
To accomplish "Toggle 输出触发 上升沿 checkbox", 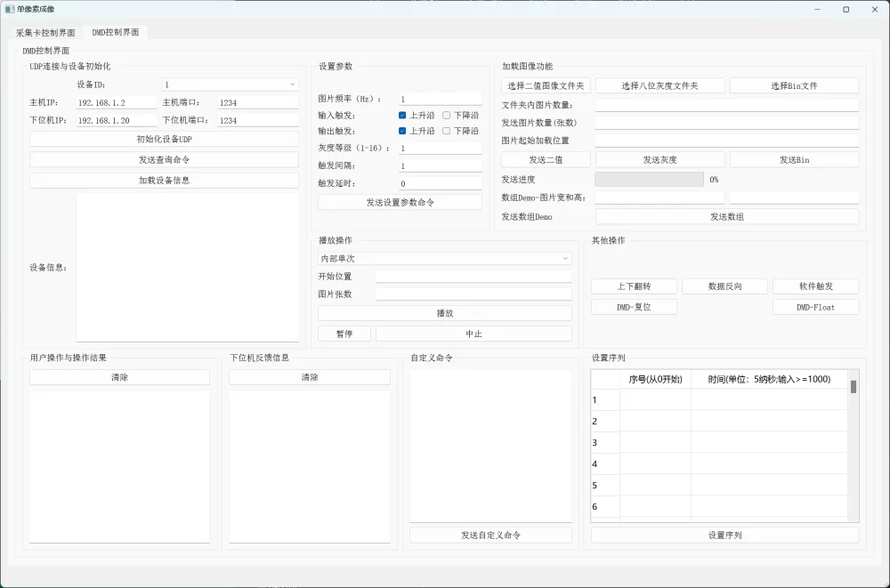I will 403,131.
